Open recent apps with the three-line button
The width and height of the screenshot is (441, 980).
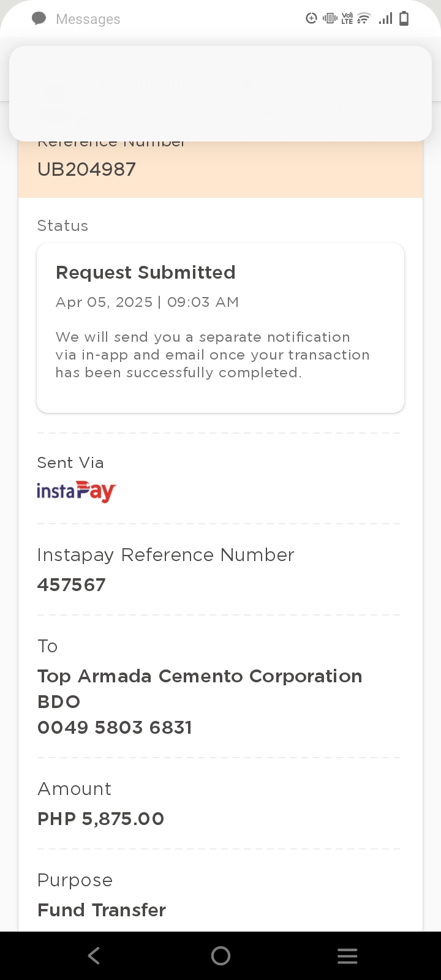(347, 956)
